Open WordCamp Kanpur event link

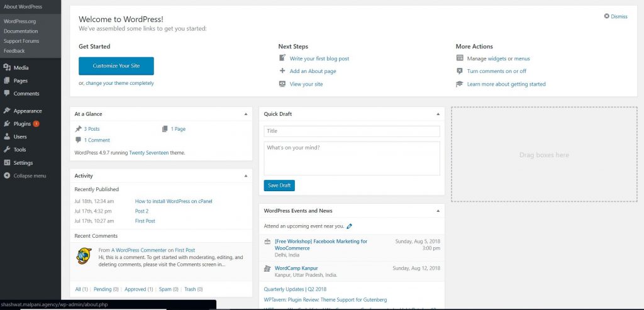coord(296,268)
